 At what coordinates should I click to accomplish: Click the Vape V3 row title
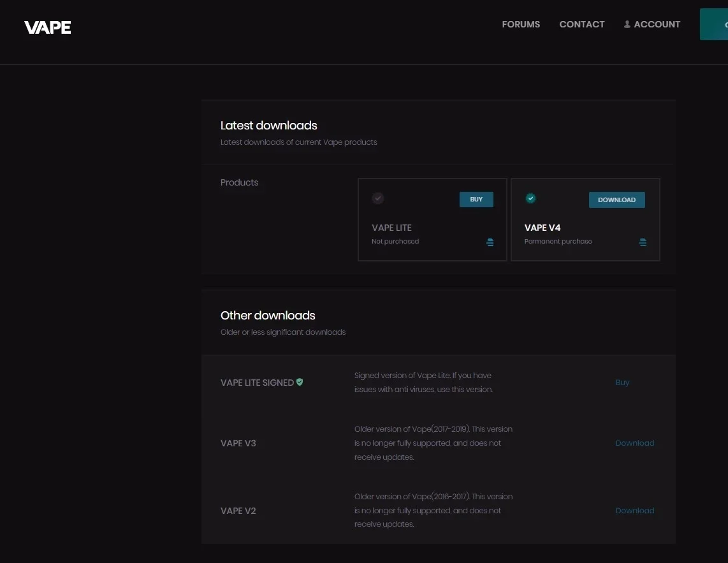coord(238,443)
